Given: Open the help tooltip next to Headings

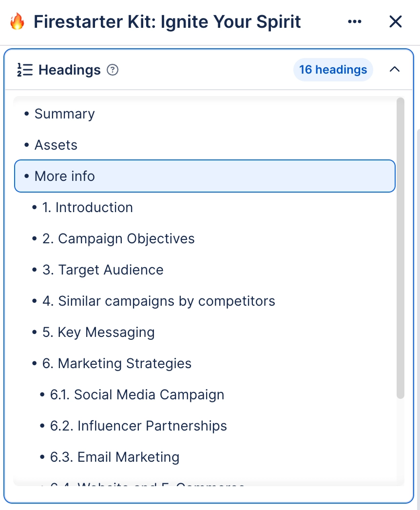Looking at the screenshot, I should click(x=112, y=70).
